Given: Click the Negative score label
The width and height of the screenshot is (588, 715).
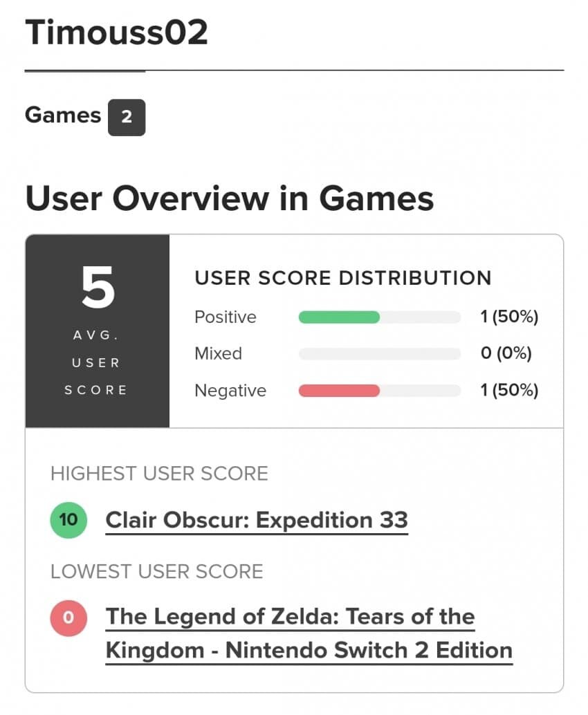Looking at the screenshot, I should [230, 391].
